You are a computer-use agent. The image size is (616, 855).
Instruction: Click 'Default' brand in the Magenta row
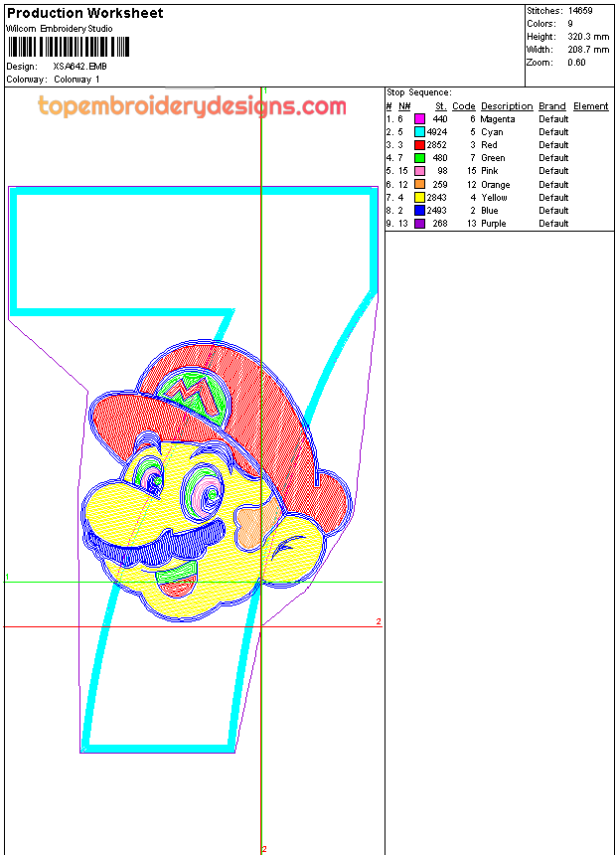coord(553,119)
